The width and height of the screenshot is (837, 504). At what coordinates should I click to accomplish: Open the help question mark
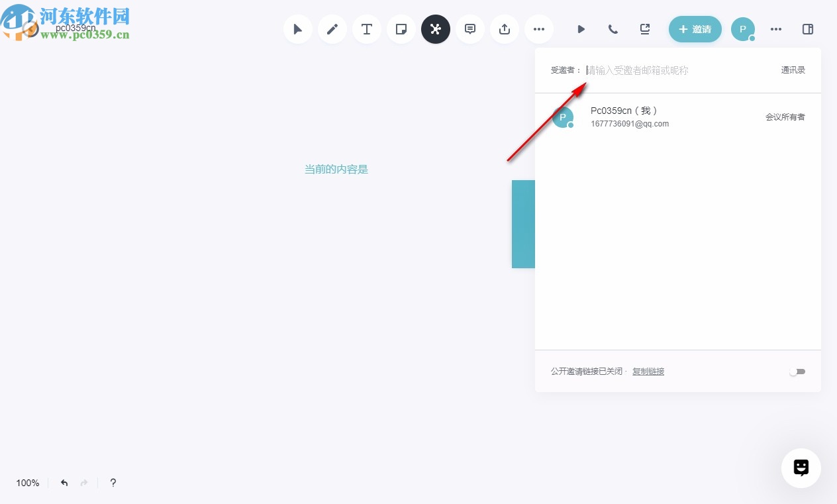[113, 483]
